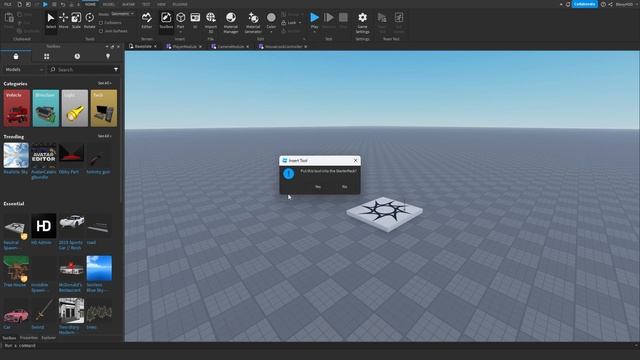The height and width of the screenshot is (360, 640).
Task: Click the share icon near Collaborate
Action: tap(610, 4)
